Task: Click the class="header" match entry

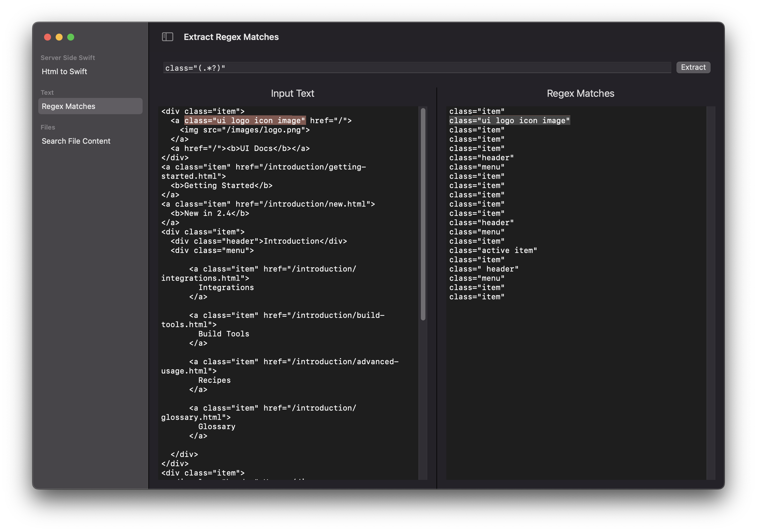Action: pos(481,158)
